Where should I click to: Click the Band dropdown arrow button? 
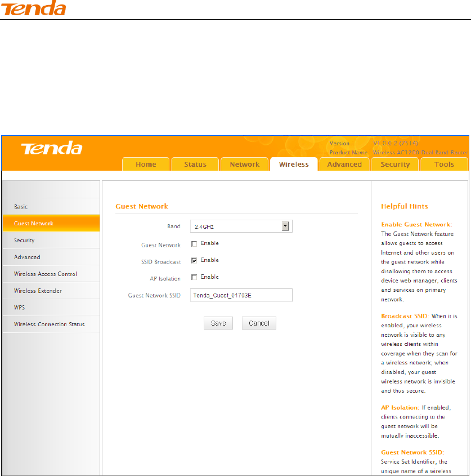coord(285,226)
